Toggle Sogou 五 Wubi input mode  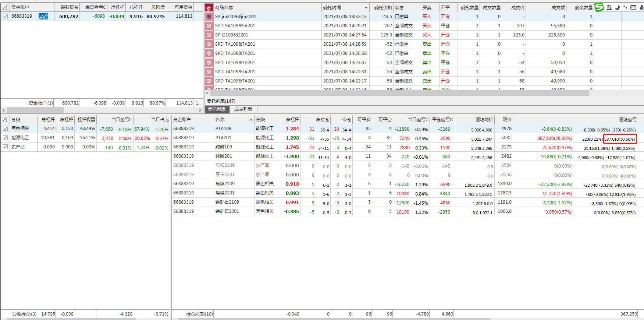click(x=609, y=7)
